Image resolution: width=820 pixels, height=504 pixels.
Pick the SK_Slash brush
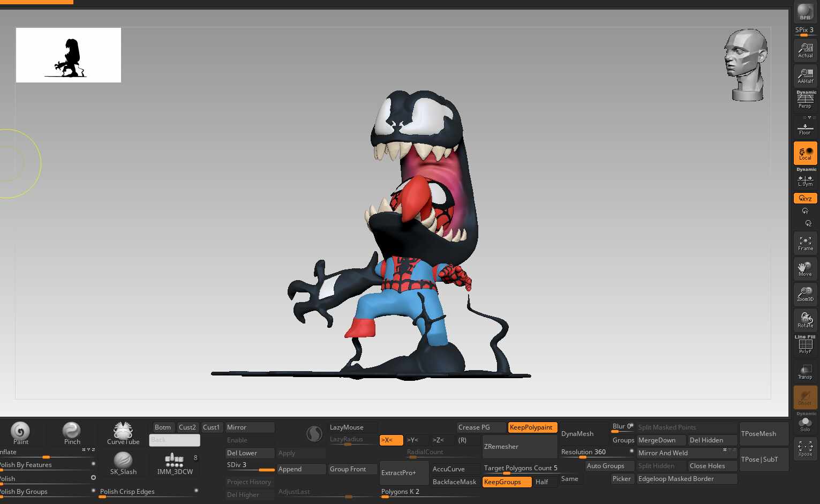[x=123, y=463]
